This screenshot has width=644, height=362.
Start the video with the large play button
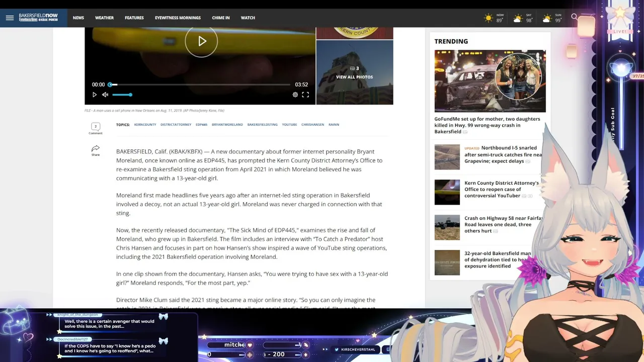click(x=201, y=41)
